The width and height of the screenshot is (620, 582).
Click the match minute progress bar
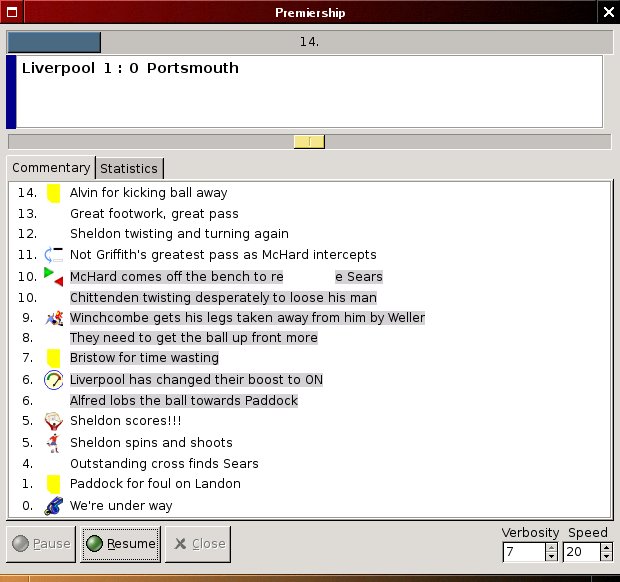pos(310,42)
